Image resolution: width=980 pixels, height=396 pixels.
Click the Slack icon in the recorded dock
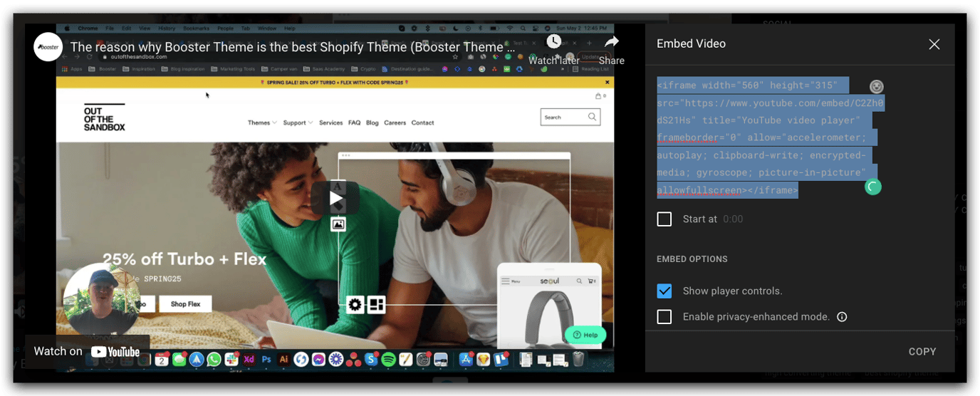(x=231, y=360)
